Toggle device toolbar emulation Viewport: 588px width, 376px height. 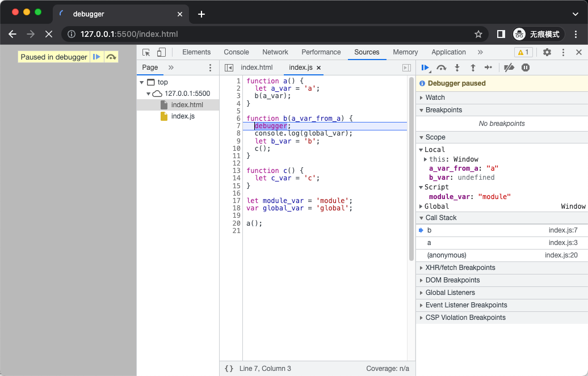(x=161, y=53)
